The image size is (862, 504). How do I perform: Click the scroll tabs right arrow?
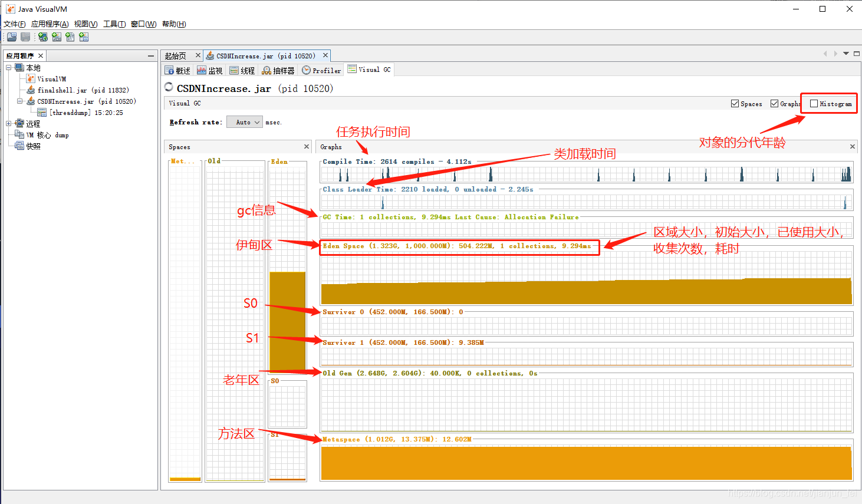click(x=835, y=54)
